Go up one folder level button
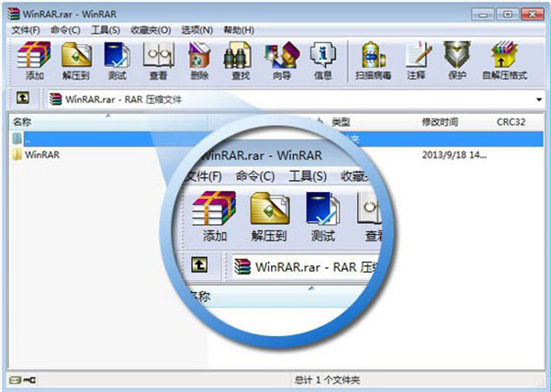Image resolution: width=551 pixels, height=392 pixels. tap(23, 97)
